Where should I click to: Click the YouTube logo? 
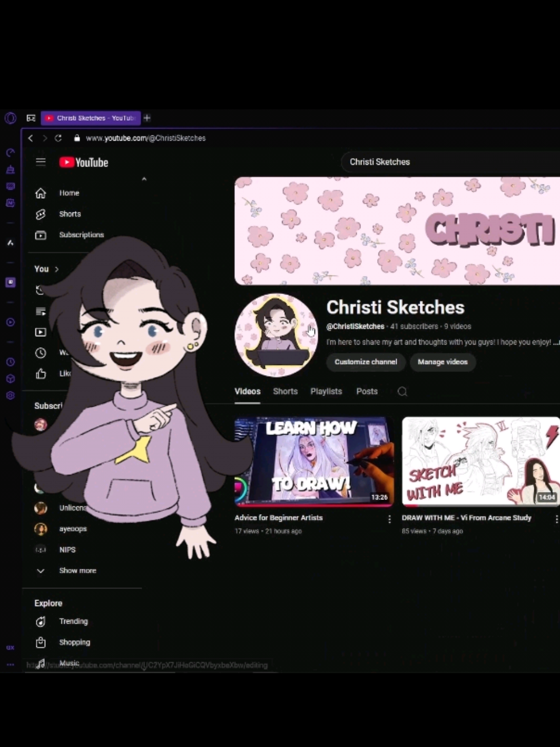click(84, 162)
